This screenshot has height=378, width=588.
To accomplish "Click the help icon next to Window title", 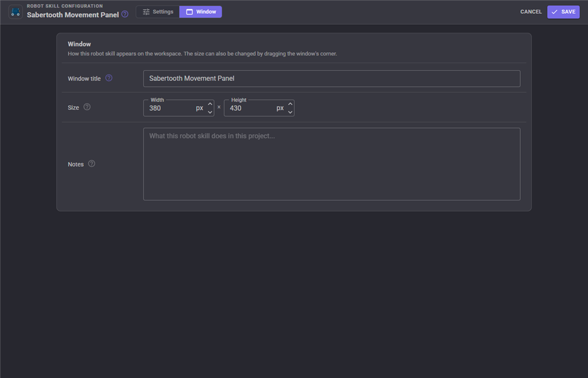I will click(109, 78).
